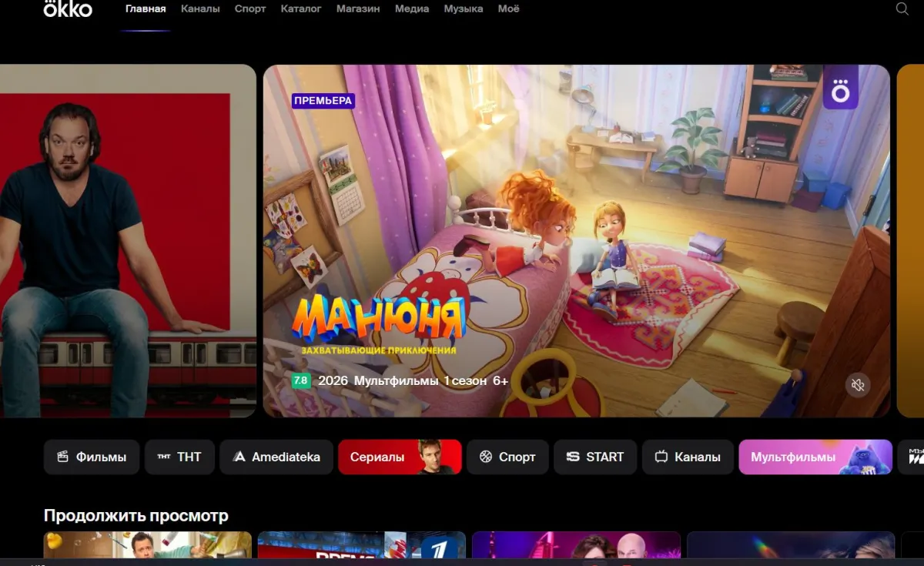Open the Фильмы category chip
The image size is (924, 566).
coord(92,457)
